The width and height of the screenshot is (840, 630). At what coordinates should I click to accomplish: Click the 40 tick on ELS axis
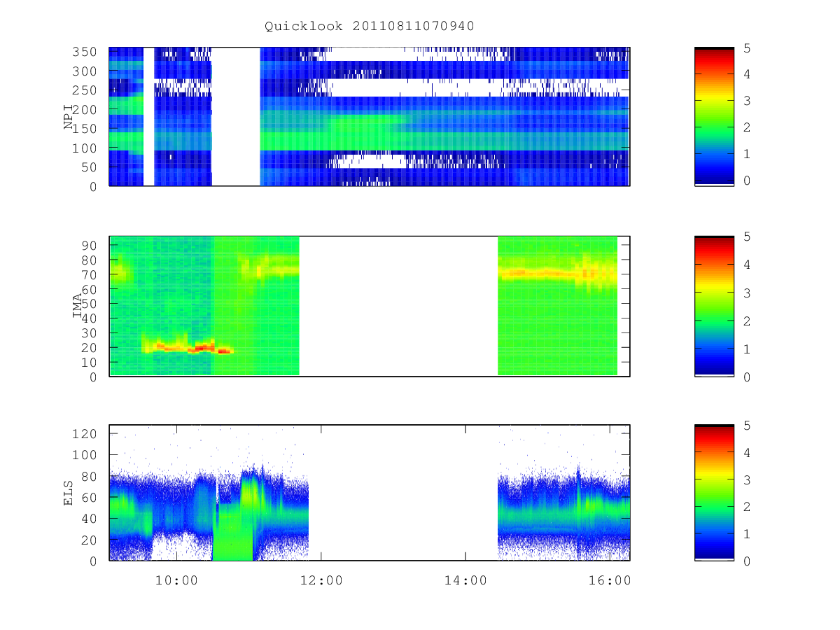pos(90,519)
